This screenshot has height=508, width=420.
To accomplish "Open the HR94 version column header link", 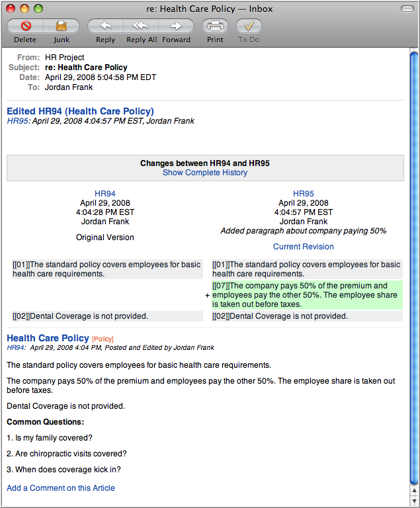I will pos(105,194).
